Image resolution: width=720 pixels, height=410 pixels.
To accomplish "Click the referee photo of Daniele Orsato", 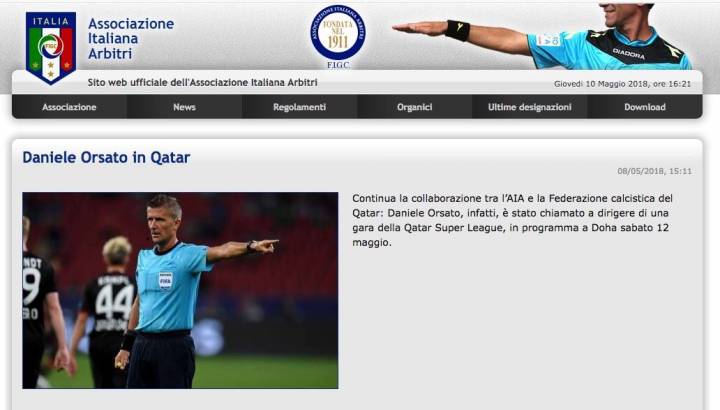I will pyautogui.click(x=180, y=290).
